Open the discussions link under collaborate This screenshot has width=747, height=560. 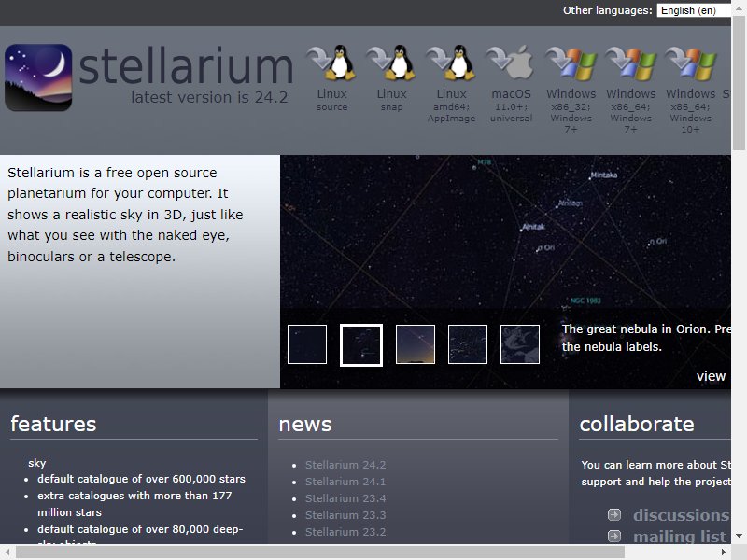point(681,515)
